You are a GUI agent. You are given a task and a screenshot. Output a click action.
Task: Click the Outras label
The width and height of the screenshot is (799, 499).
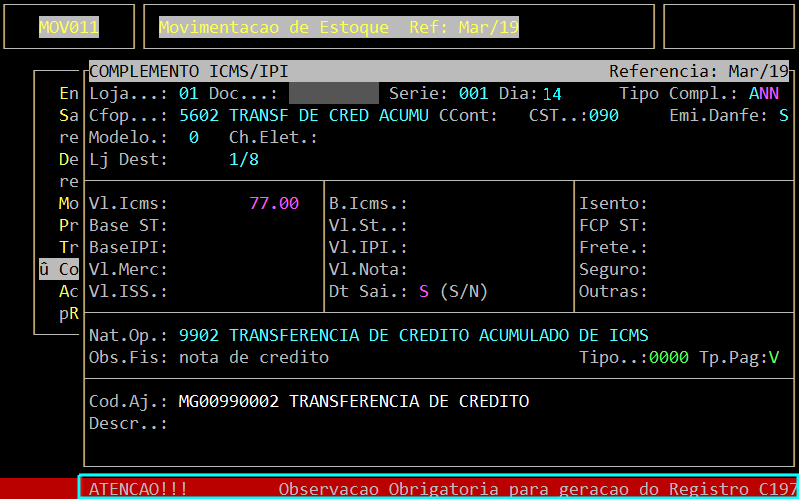[613, 291]
